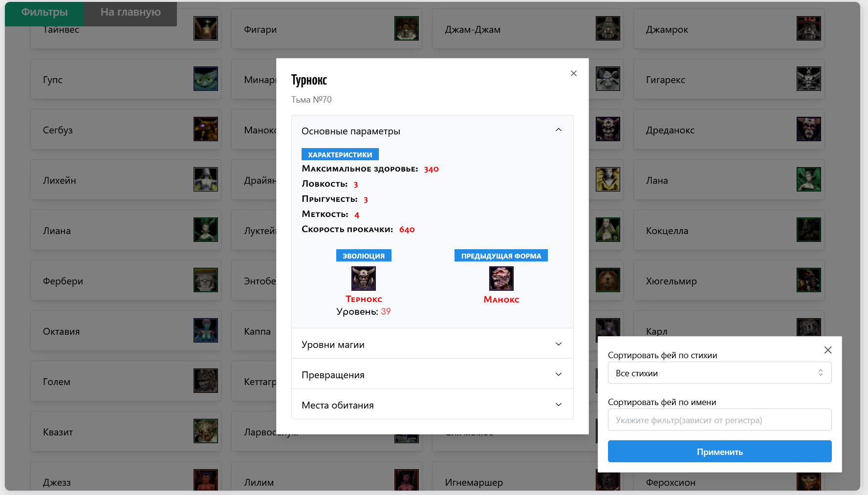
Task: Click the Сербуз fairy portrait icon
Action: pos(206,129)
